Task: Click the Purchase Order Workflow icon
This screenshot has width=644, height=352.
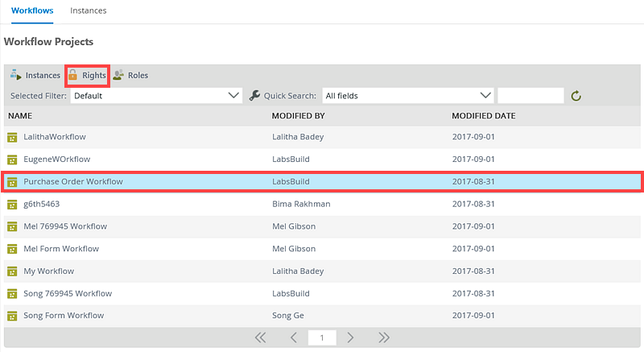Action: point(12,182)
